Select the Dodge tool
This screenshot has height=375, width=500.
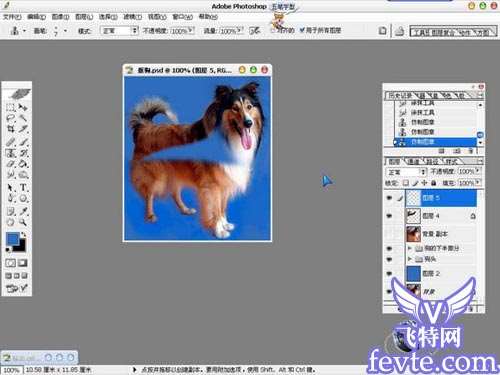click(23, 174)
